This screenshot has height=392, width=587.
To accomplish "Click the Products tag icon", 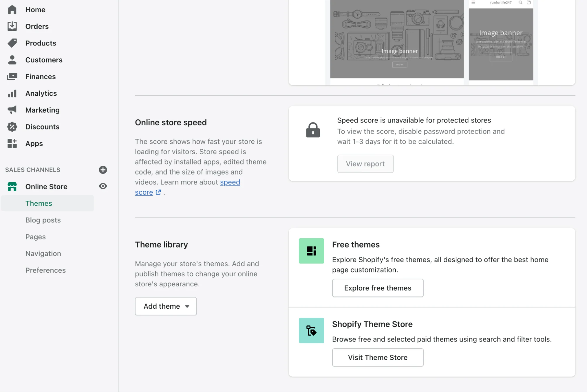I will coord(12,43).
